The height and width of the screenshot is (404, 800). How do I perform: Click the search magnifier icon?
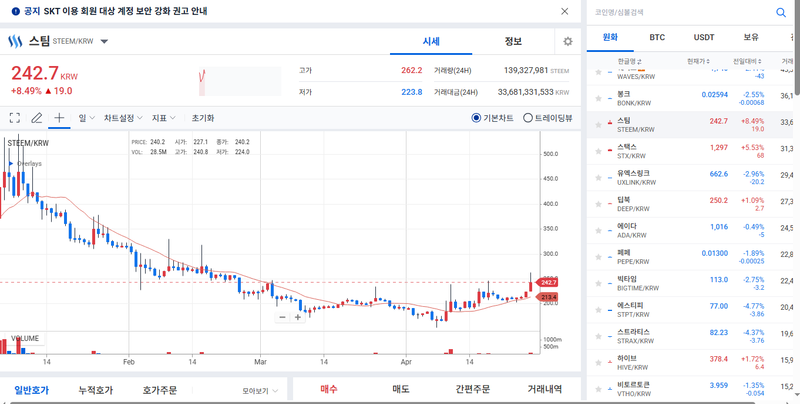(781, 13)
